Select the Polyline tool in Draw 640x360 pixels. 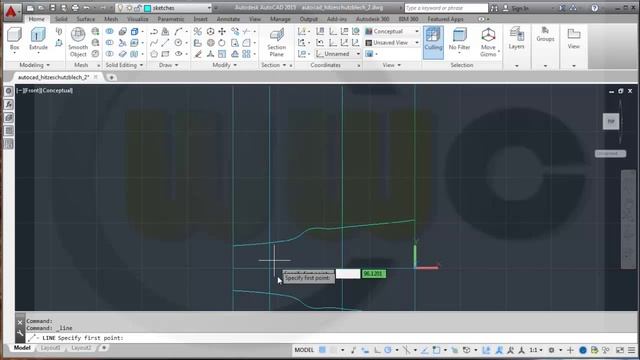pyautogui.click(x=154, y=31)
